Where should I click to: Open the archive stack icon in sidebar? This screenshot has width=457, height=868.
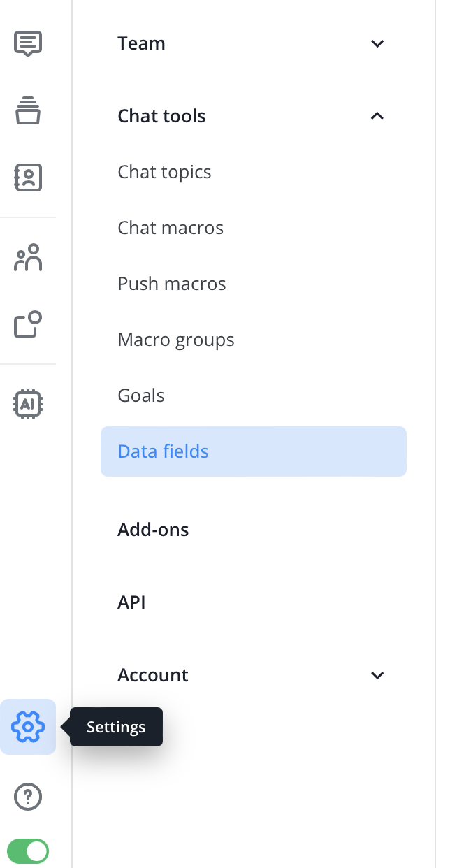point(28,110)
